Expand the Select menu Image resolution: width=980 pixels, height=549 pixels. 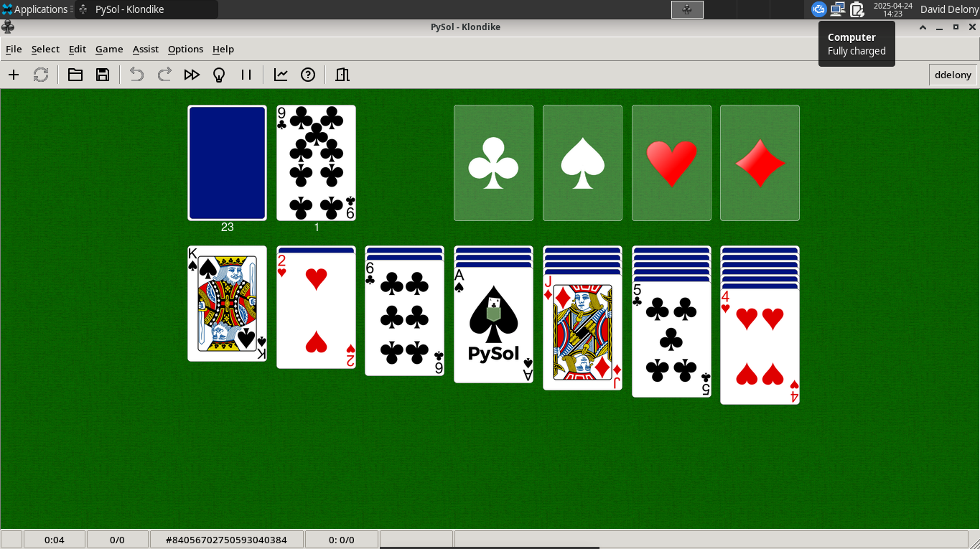(x=45, y=49)
